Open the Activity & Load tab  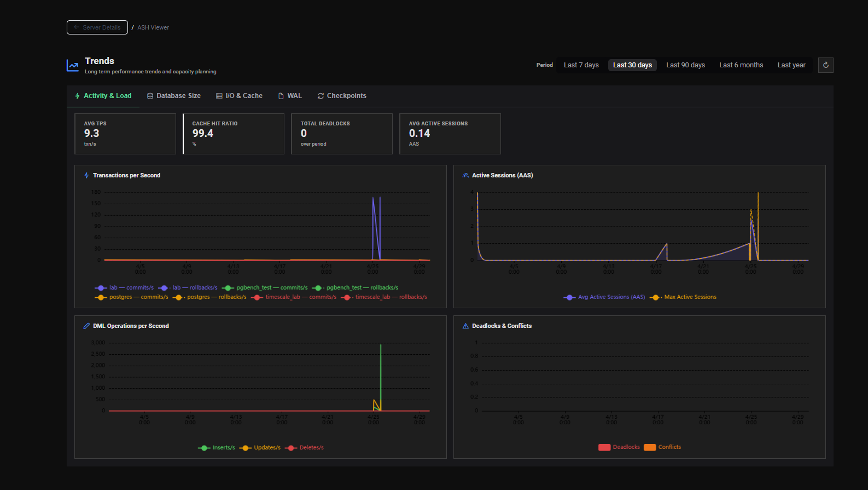[103, 96]
